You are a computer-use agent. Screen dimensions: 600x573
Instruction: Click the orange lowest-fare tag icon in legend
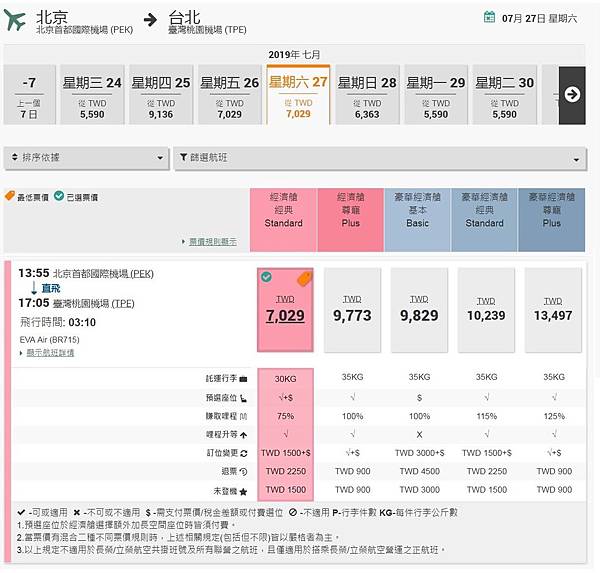point(10,196)
